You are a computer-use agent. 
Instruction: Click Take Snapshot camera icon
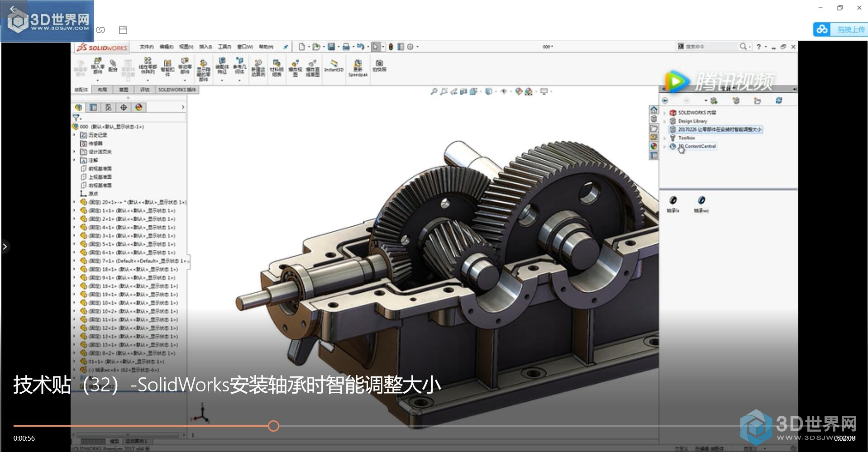pos(379,66)
